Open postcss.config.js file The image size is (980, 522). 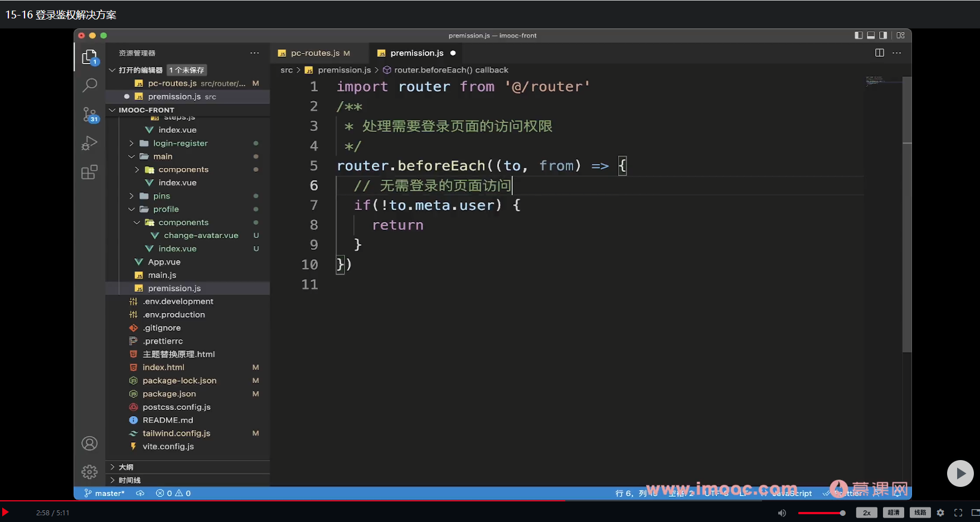pyautogui.click(x=176, y=407)
